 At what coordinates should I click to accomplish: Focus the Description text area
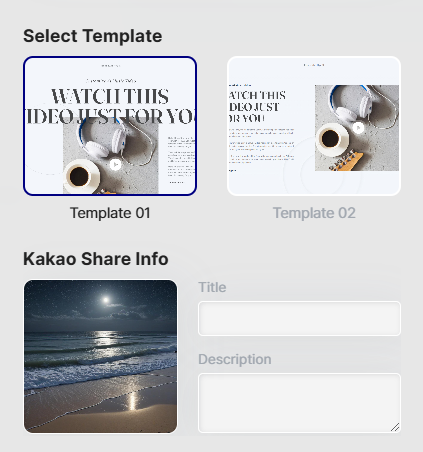point(299,403)
